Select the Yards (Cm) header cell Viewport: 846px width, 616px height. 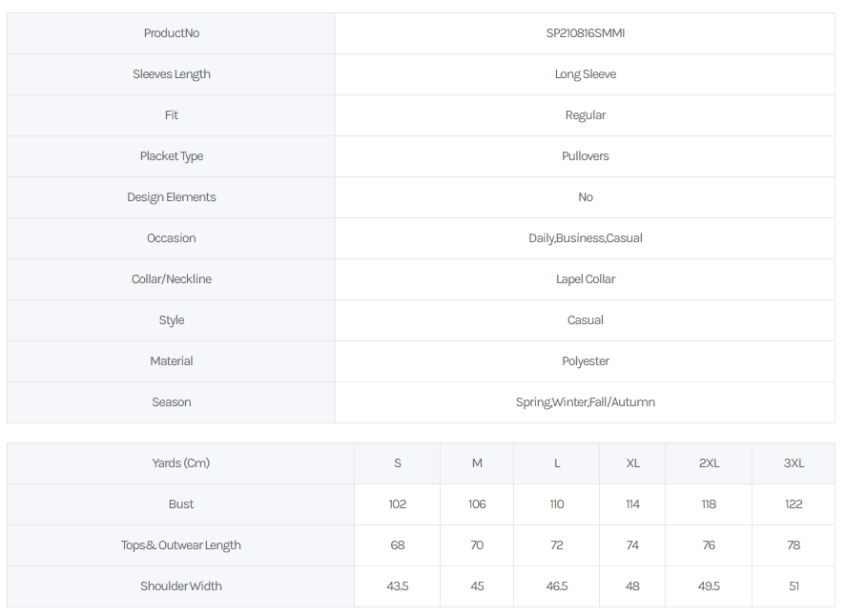(x=181, y=463)
